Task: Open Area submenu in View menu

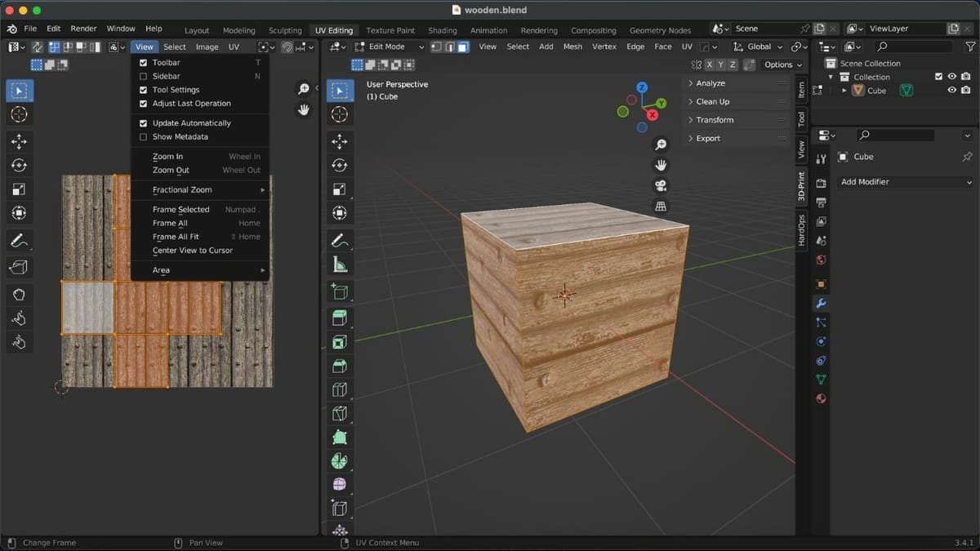Action: click(x=200, y=270)
